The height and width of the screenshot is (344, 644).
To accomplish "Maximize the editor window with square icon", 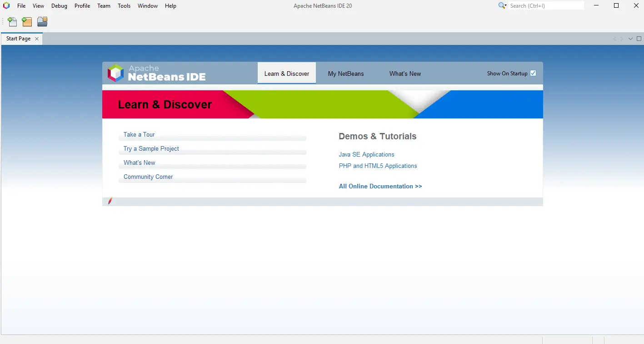I will (x=639, y=39).
